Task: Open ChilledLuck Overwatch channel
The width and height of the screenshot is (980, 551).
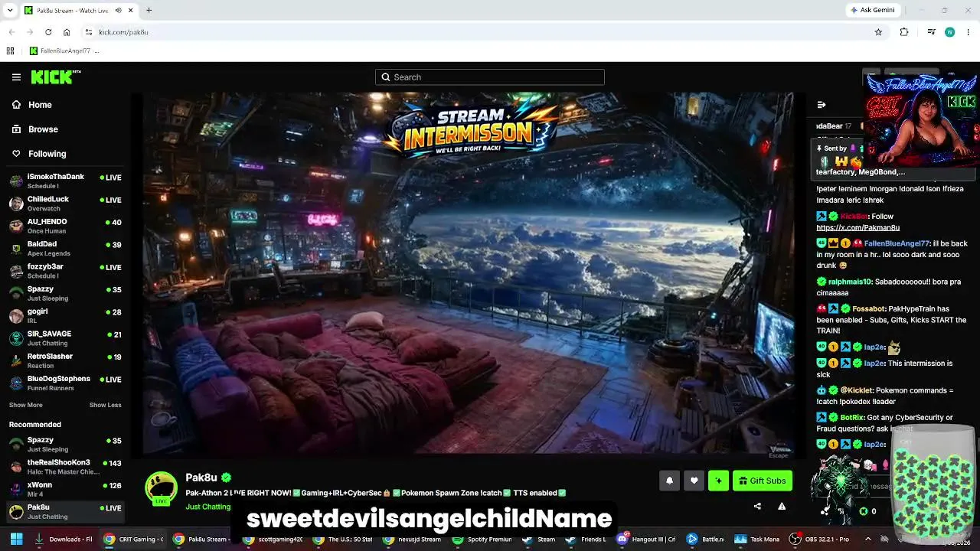Action: click(65, 203)
